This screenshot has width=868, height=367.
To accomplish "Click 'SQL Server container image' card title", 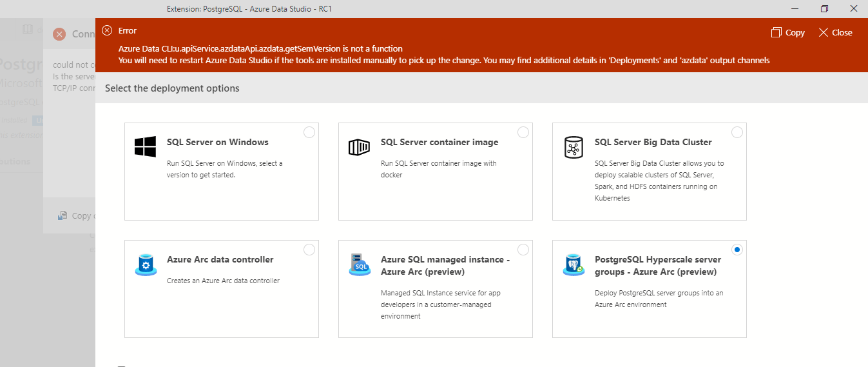I will point(439,142).
